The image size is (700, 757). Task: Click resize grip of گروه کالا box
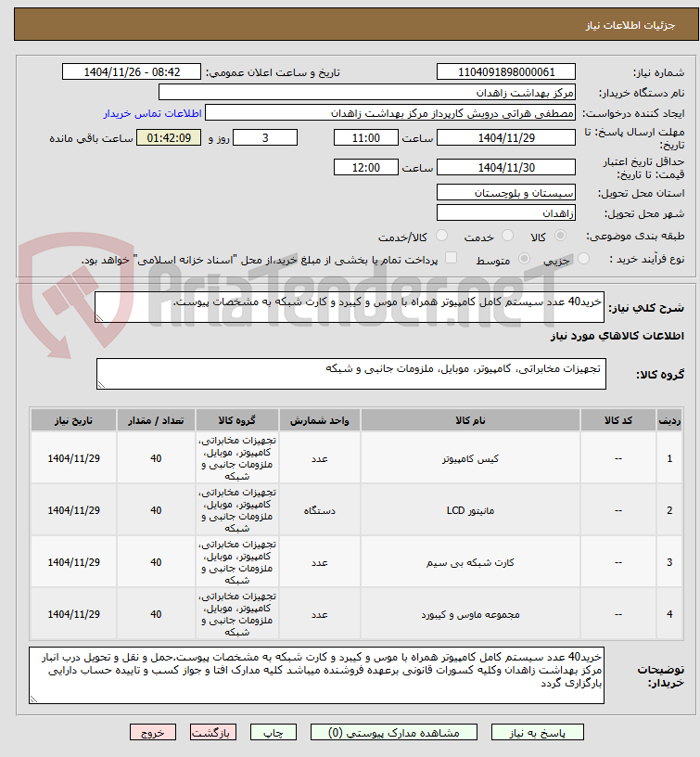pos(101,384)
